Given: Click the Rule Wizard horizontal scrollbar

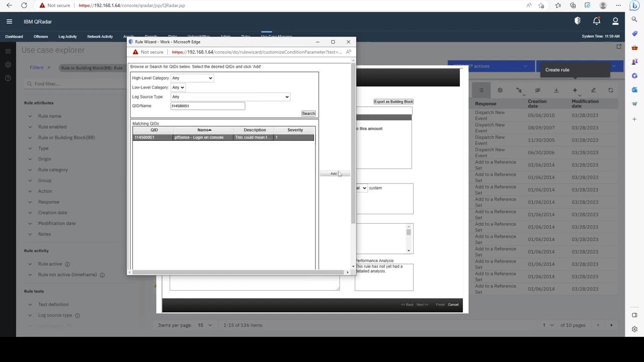Looking at the screenshot, I should tap(239, 273).
